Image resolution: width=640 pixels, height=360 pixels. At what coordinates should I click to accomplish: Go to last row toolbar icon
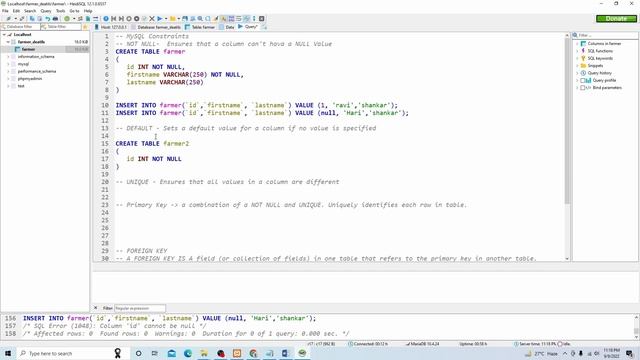[121, 18]
